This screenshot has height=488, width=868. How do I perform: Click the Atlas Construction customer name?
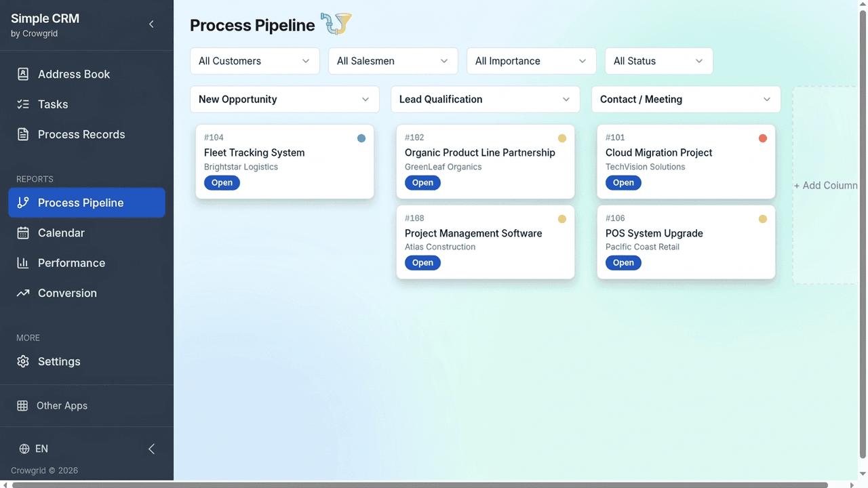(440, 247)
